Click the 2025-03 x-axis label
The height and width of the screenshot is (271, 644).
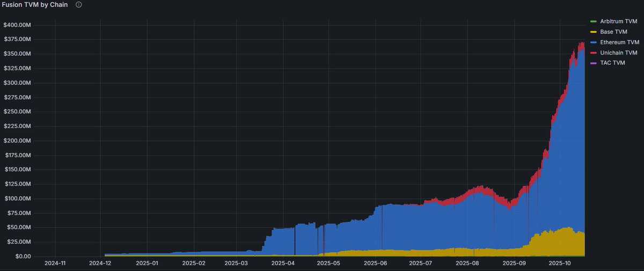[236, 264]
